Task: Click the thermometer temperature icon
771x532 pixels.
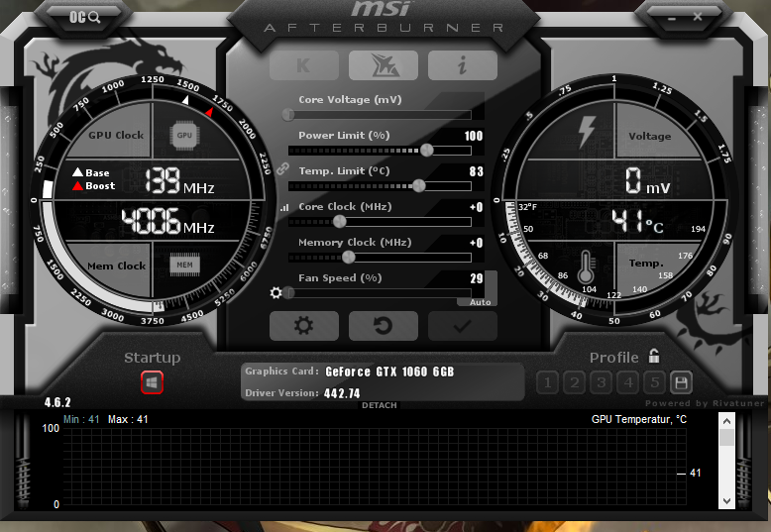Action: (586, 266)
